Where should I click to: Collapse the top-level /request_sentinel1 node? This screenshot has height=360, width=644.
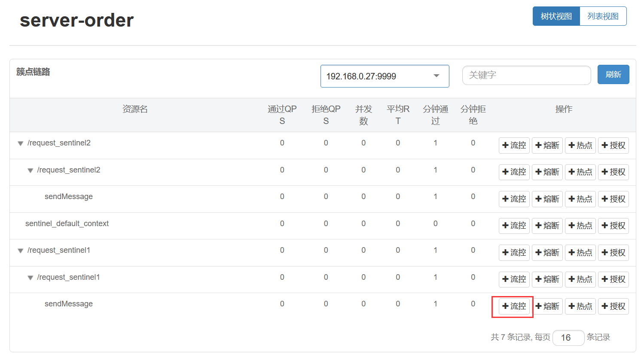point(20,251)
